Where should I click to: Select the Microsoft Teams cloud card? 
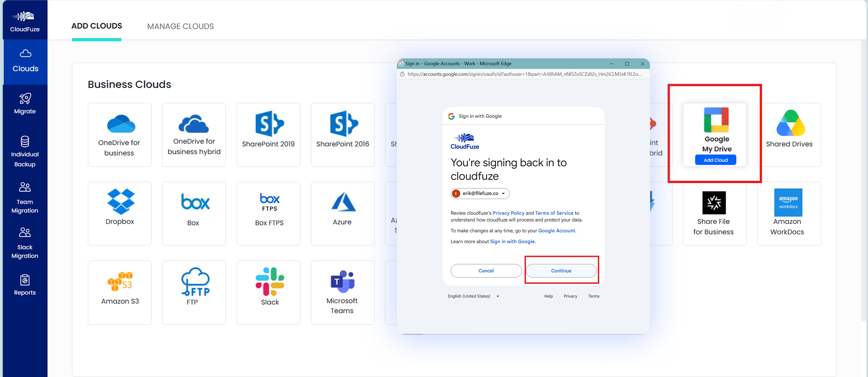click(343, 293)
